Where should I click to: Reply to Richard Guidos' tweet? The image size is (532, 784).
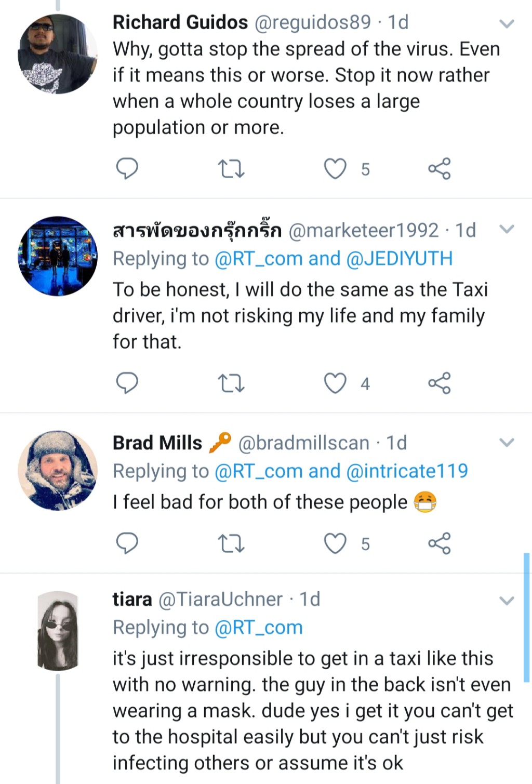coord(126,168)
